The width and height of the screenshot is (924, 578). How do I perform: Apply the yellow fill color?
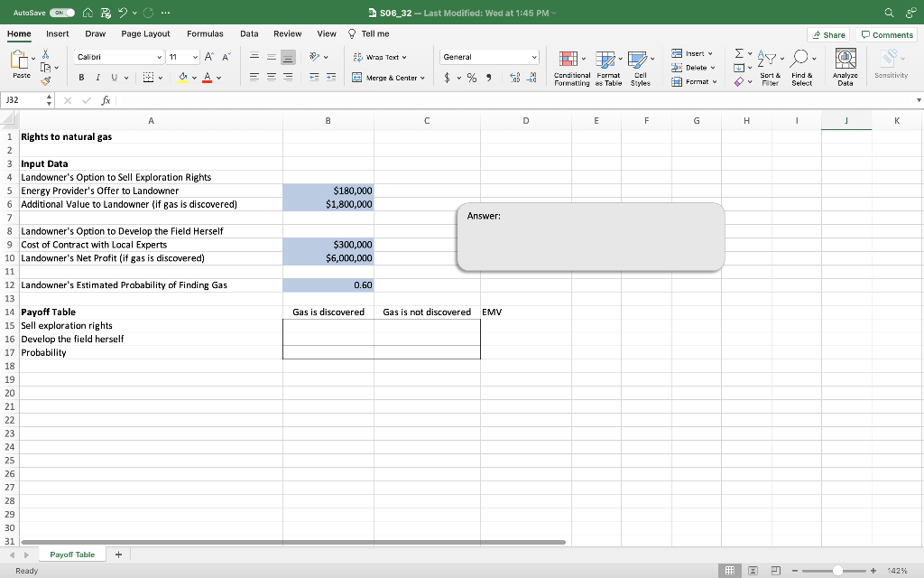click(x=182, y=78)
